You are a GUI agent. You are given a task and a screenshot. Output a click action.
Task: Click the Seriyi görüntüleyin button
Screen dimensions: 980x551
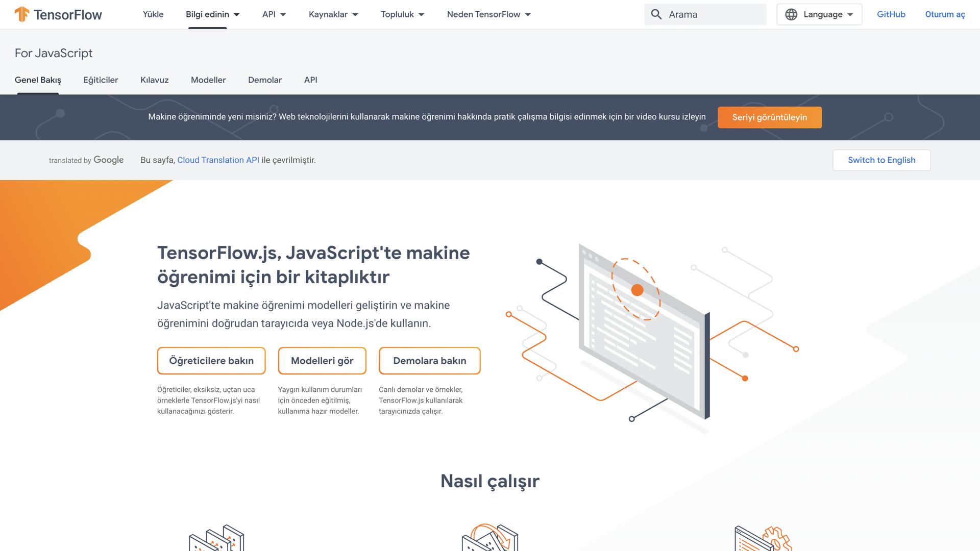769,117
